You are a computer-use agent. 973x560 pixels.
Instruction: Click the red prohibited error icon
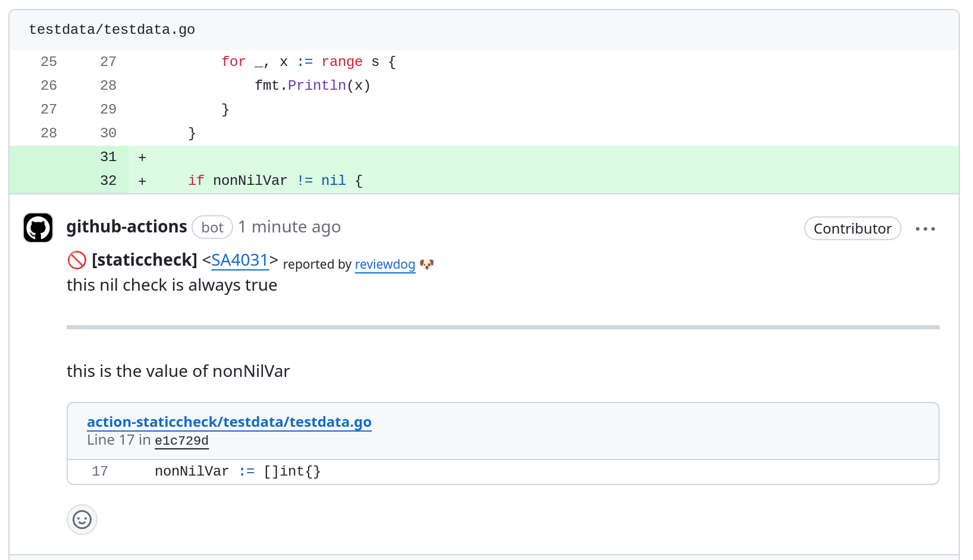pos(77,260)
